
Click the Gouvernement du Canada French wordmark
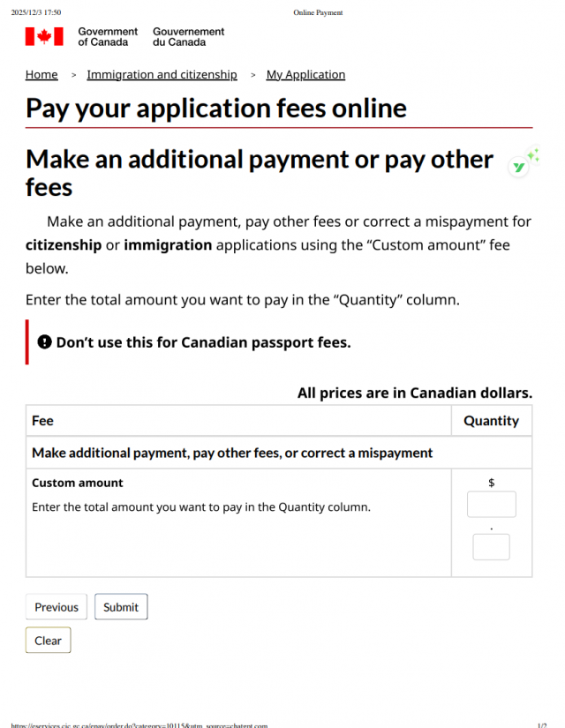[188, 36]
